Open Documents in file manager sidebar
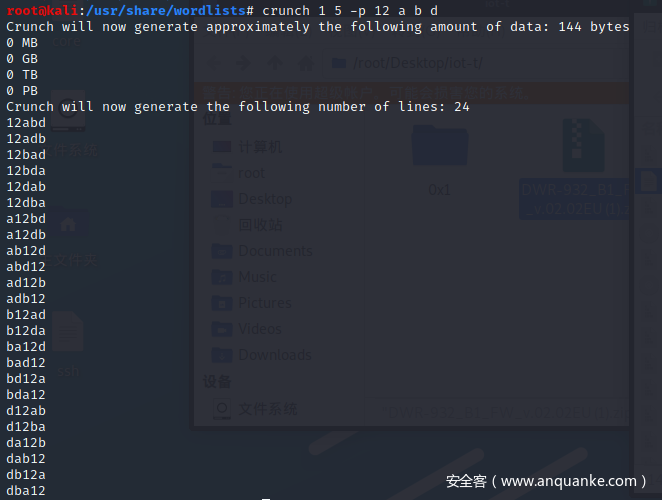The width and height of the screenshot is (662, 500). click(x=262, y=251)
